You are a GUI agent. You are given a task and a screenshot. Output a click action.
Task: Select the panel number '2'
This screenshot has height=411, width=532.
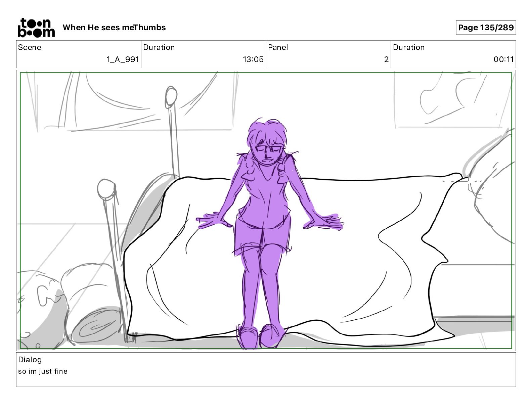click(386, 59)
